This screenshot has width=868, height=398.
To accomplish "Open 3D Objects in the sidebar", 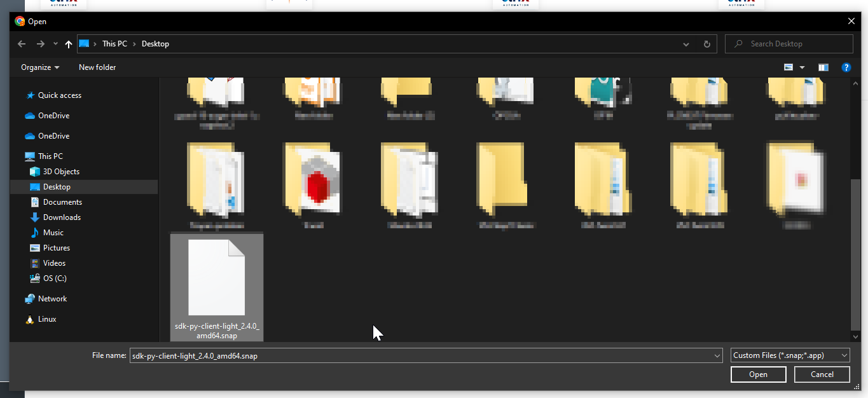I will [x=61, y=172].
